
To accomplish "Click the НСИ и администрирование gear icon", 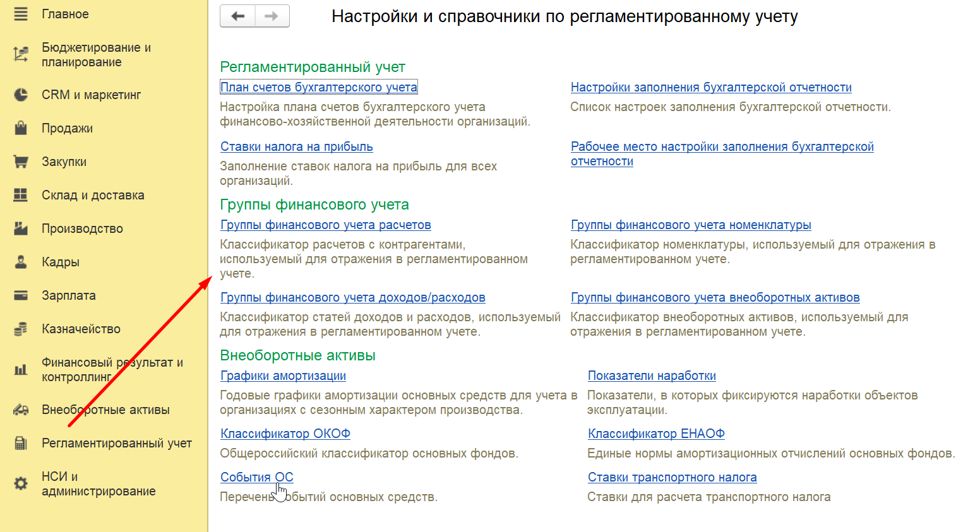I will coord(21,483).
